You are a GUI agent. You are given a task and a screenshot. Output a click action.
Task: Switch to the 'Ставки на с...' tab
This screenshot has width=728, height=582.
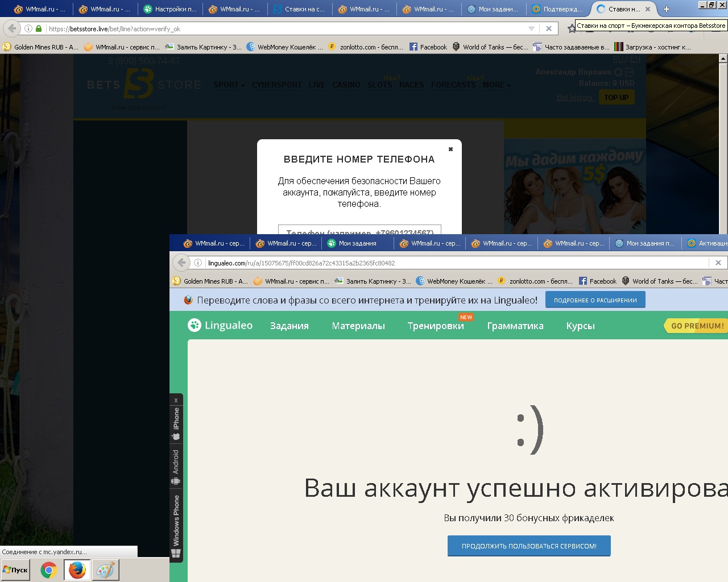299,9
